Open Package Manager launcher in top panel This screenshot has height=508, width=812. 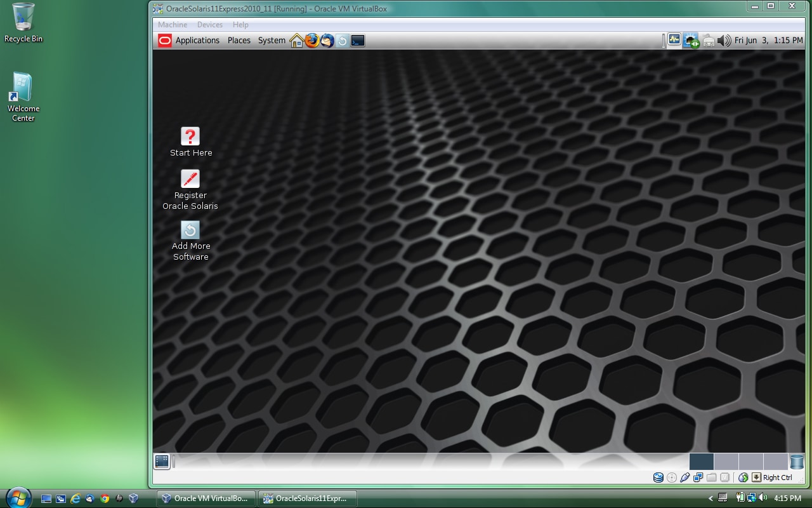342,41
